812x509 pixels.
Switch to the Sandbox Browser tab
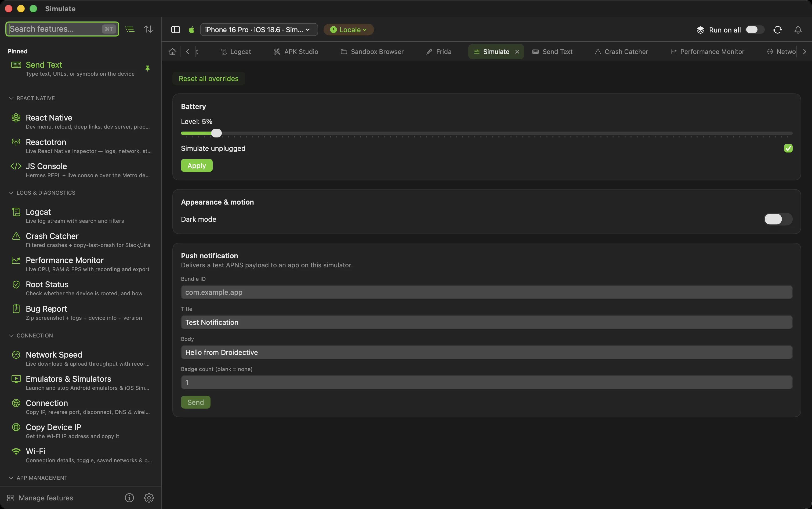click(x=372, y=52)
